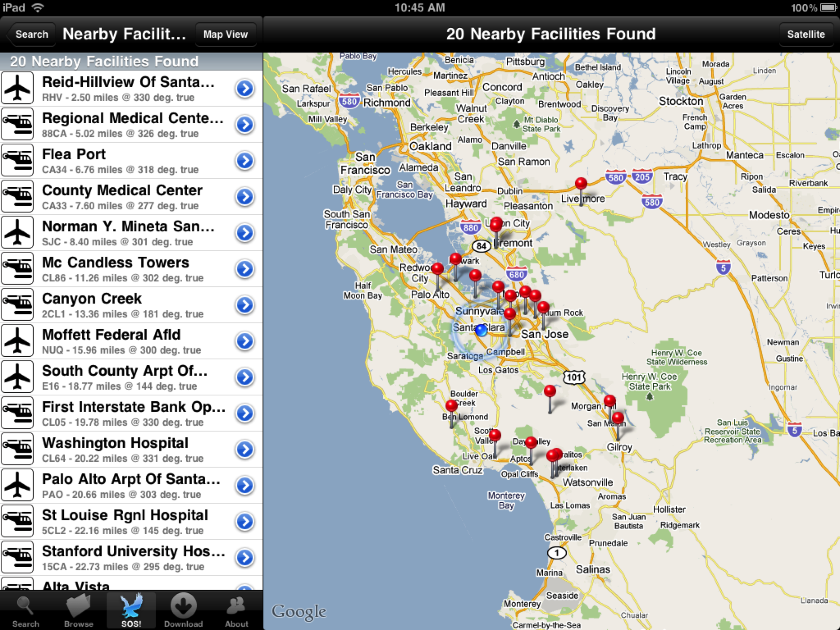Open details arrow for Stanford University Hospital
The width and height of the screenshot is (840, 630).
[x=245, y=558]
